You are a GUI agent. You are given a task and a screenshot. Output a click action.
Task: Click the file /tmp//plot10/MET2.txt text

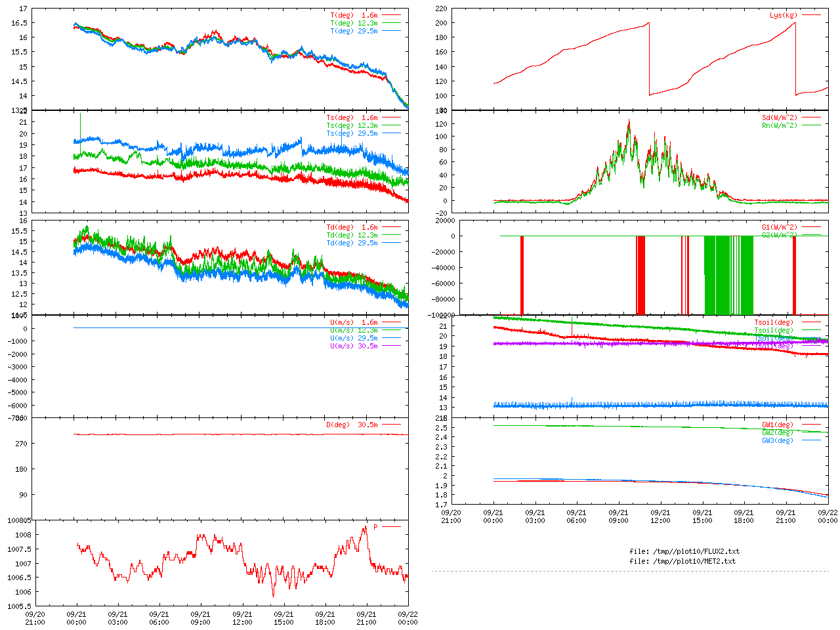click(682, 561)
